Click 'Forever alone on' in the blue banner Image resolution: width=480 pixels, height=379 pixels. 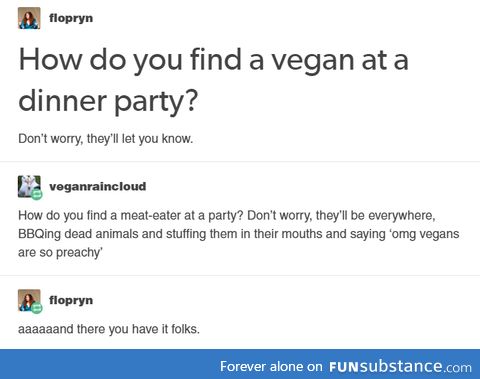[x=271, y=367]
